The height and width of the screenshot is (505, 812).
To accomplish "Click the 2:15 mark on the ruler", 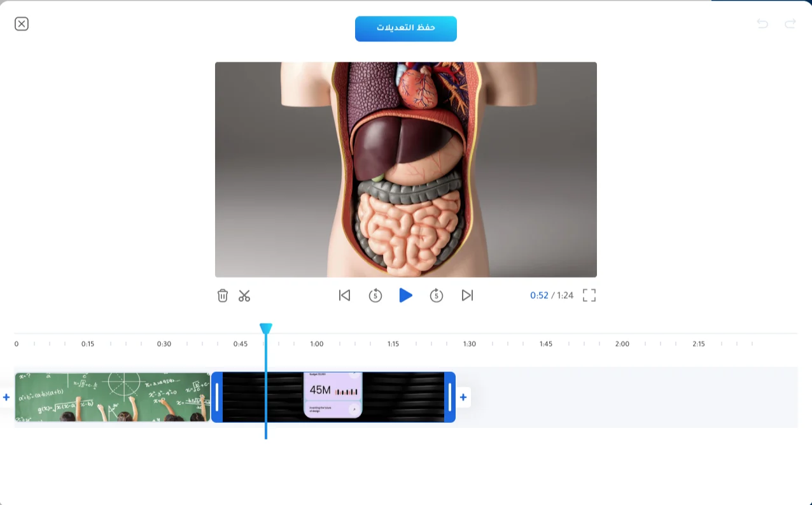I will pos(699,344).
